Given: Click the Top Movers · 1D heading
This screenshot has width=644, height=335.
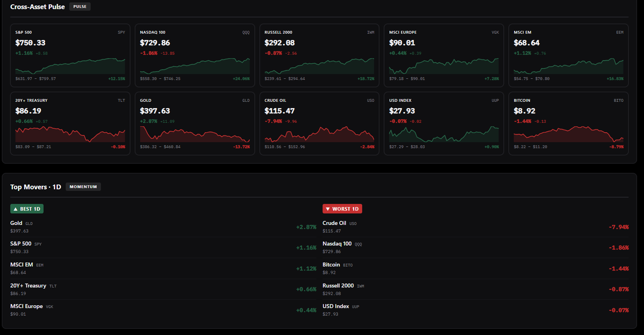Looking at the screenshot, I should pyautogui.click(x=36, y=187).
